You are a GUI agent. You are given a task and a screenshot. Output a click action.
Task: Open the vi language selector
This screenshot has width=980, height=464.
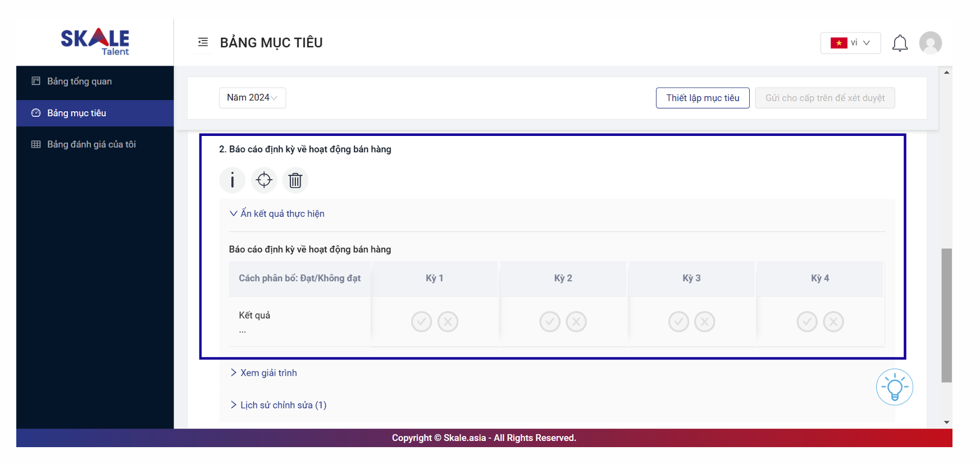(850, 43)
